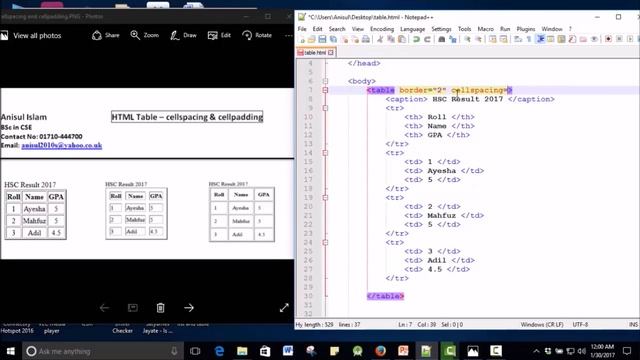Open Settings menu in Notepad++
Screen dimensions: 640x360
pyautogui.click(x=441, y=29)
